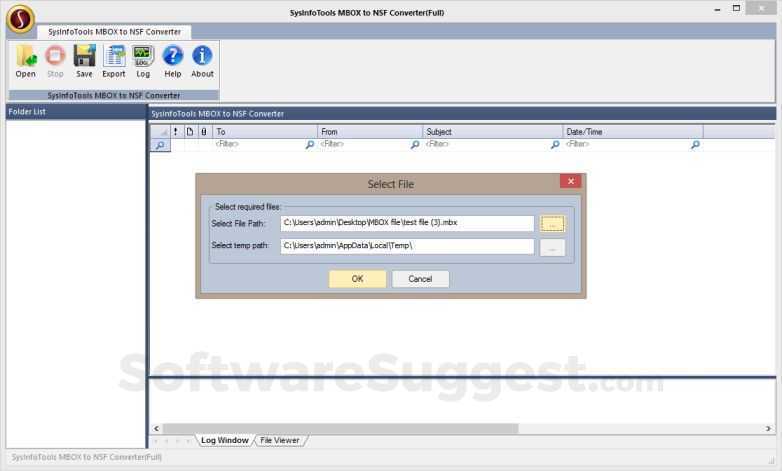Switch to the File Viewer tab
Viewport: 782px width, 471px height.
coord(280,441)
